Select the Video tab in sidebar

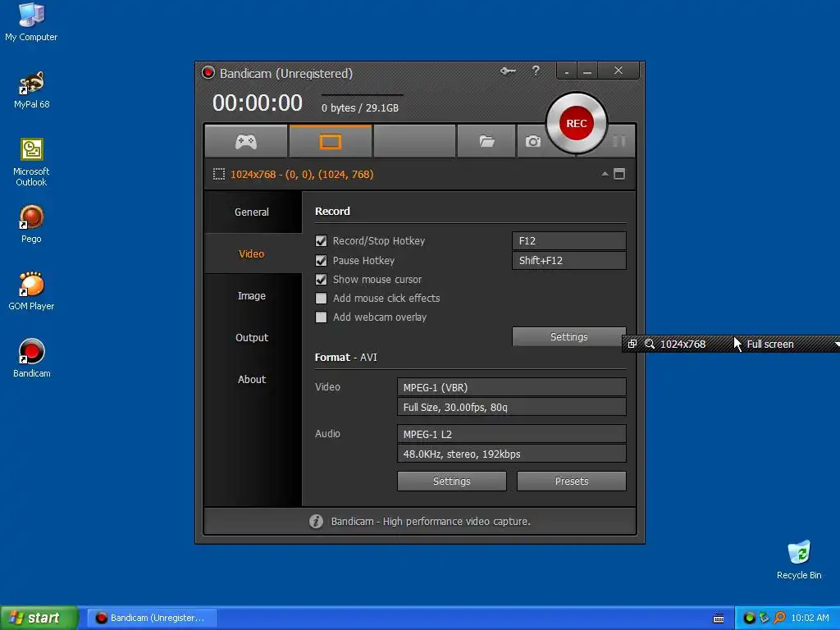(x=252, y=254)
